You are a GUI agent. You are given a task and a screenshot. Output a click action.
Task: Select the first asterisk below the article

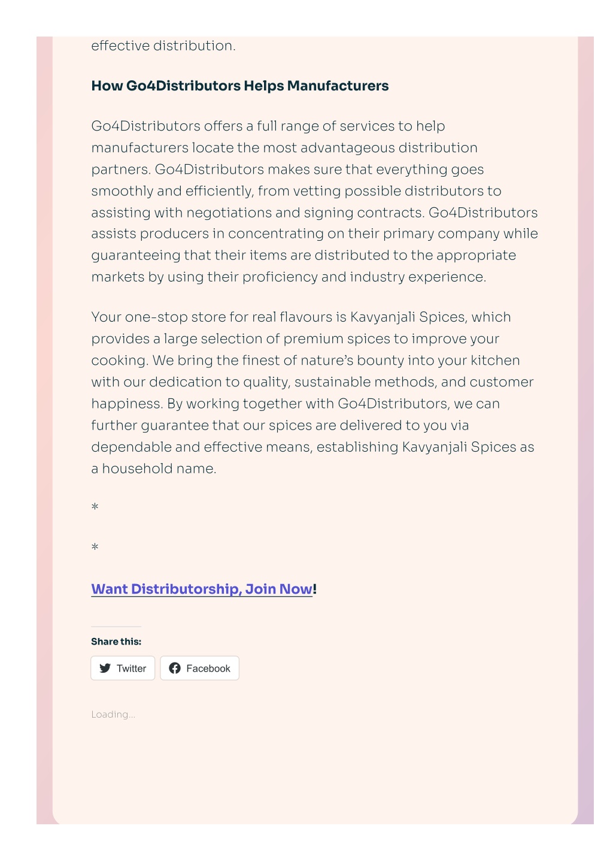[x=95, y=507]
